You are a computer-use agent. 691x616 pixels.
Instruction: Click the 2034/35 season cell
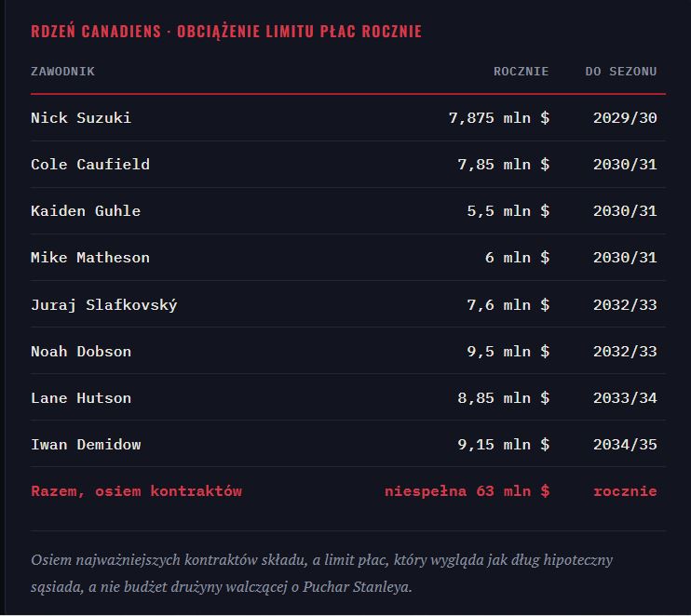(x=625, y=444)
